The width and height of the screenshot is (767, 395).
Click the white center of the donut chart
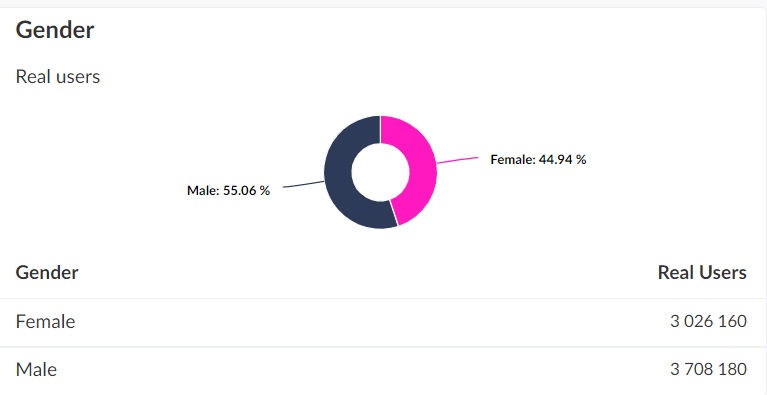380,172
